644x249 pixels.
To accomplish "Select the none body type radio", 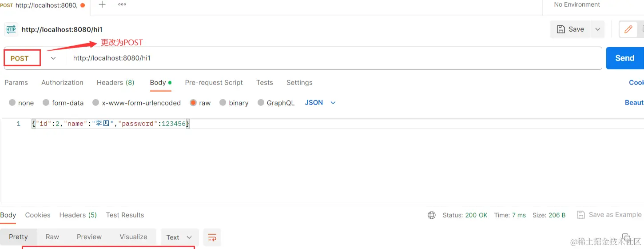I will point(12,103).
